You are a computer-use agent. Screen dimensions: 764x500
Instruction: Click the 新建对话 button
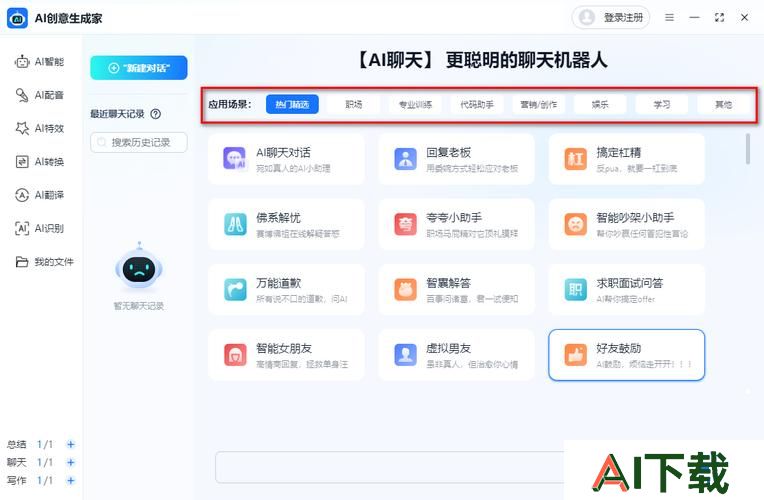(x=139, y=68)
